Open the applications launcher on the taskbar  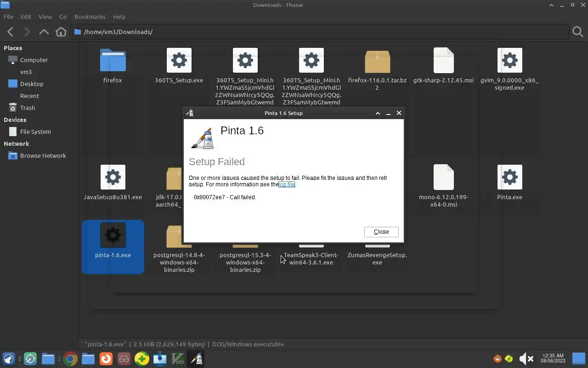pos(9,359)
